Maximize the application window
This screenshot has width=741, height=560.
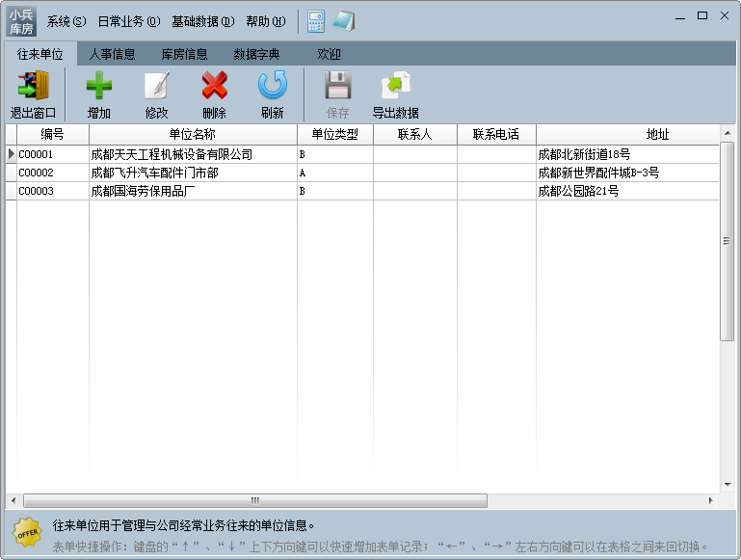click(x=702, y=16)
